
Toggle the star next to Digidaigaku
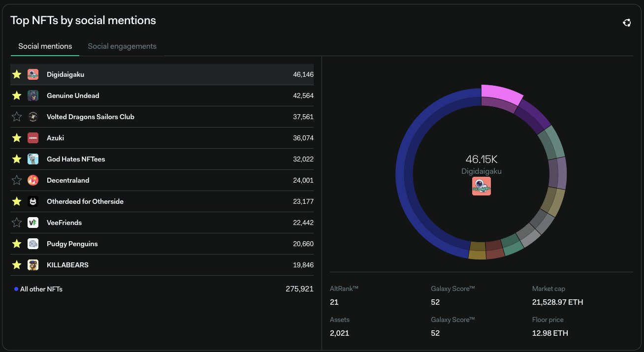tap(17, 74)
